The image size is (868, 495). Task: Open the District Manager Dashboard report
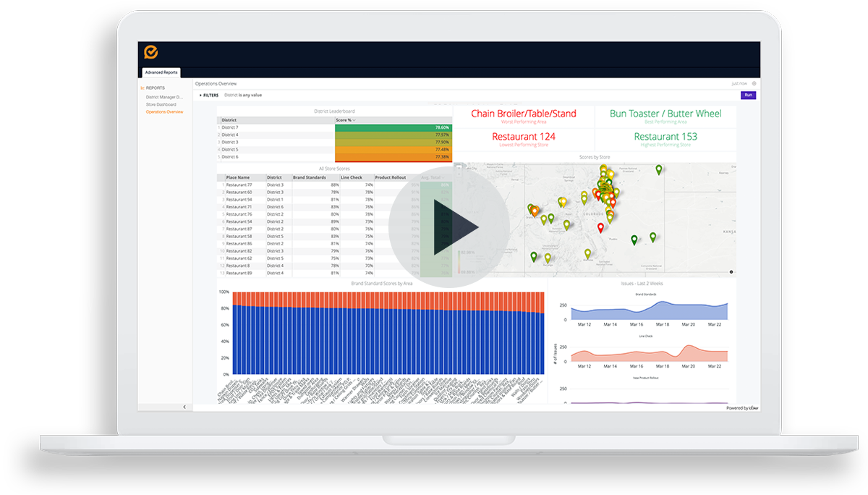pyautogui.click(x=165, y=97)
